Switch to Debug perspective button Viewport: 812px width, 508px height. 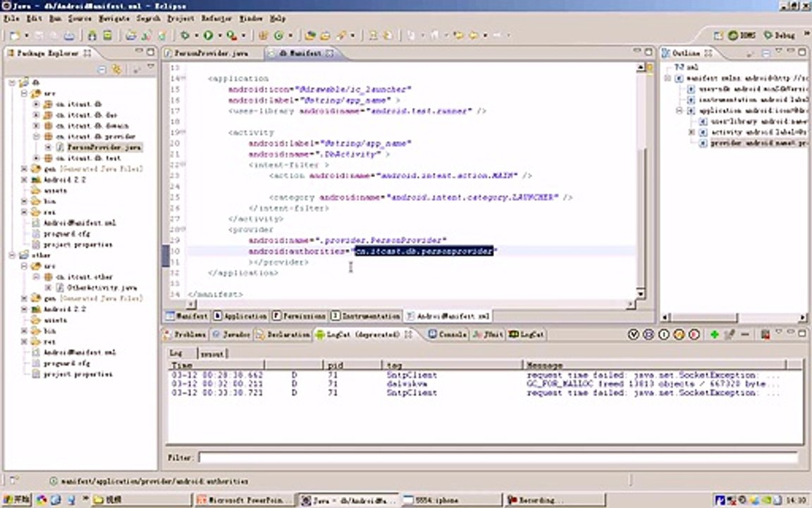(x=780, y=35)
